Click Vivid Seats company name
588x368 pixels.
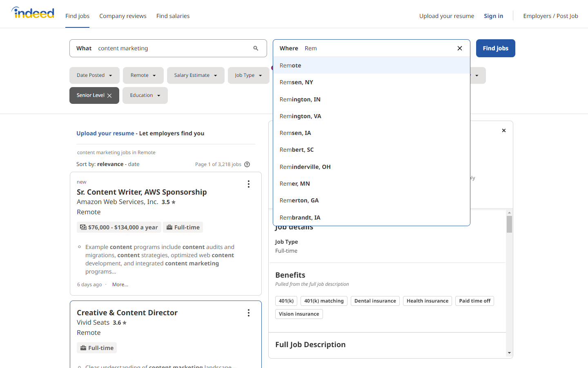click(93, 323)
